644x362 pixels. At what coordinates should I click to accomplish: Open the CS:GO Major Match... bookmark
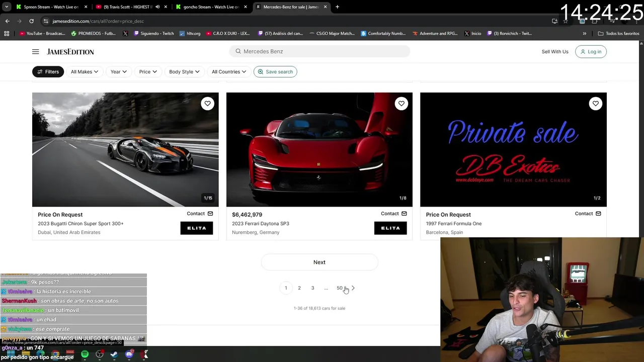point(332,34)
